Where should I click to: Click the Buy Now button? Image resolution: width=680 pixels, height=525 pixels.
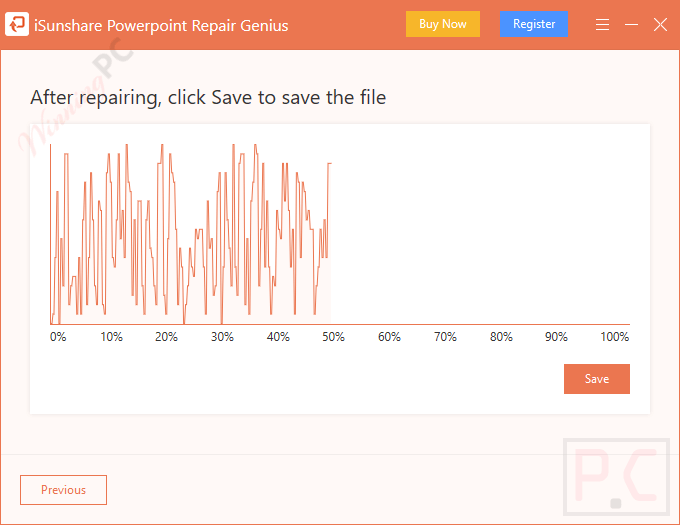(443, 24)
